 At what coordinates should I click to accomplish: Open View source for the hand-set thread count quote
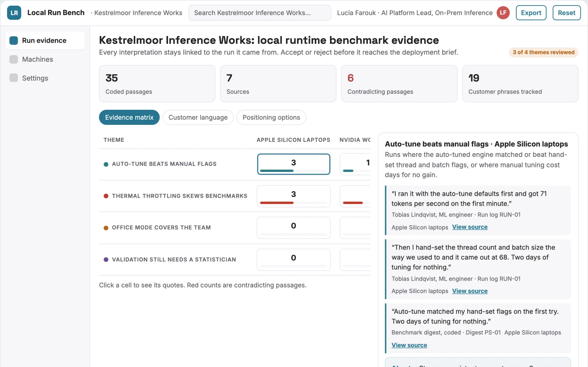tap(470, 291)
